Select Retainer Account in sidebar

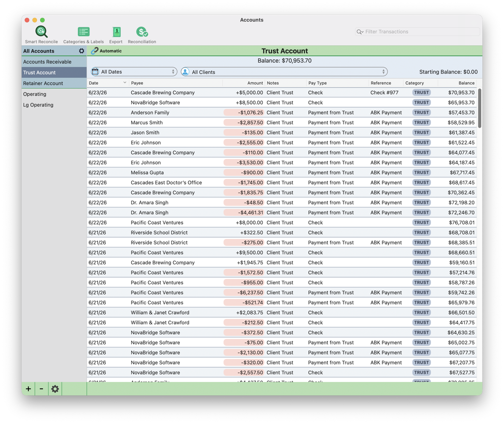point(54,83)
